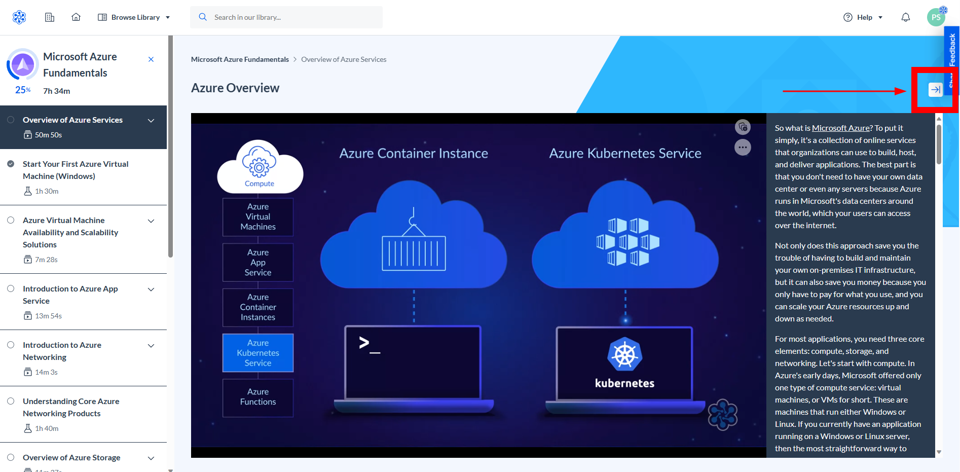
Task: Toggle completion circle for Overview of Azure Services
Action: [x=10, y=120]
